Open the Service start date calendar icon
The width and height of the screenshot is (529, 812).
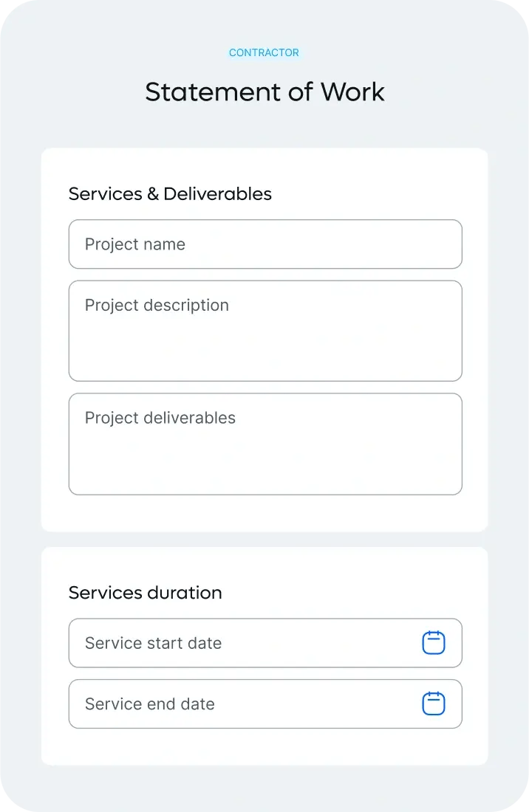click(434, 643)
